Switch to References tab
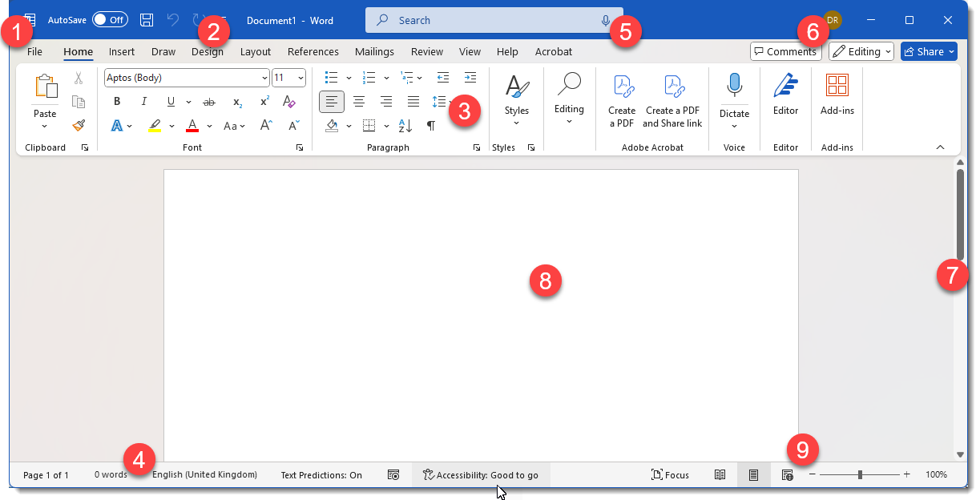This screenshot has height=500, width=980. (x=313, y=51)
